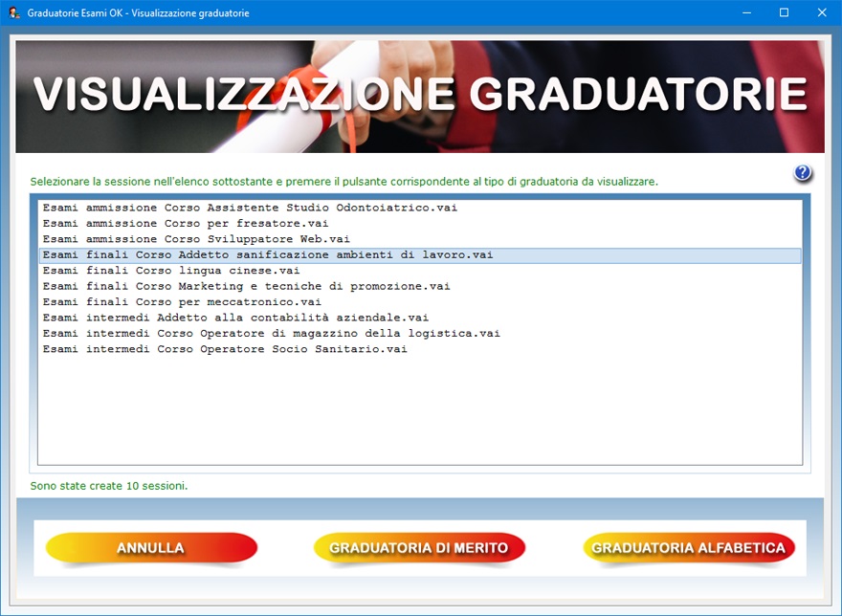Select session Corso lingua cinese
Viewport: 842px width, 616px height.
[x=420, y=271]
